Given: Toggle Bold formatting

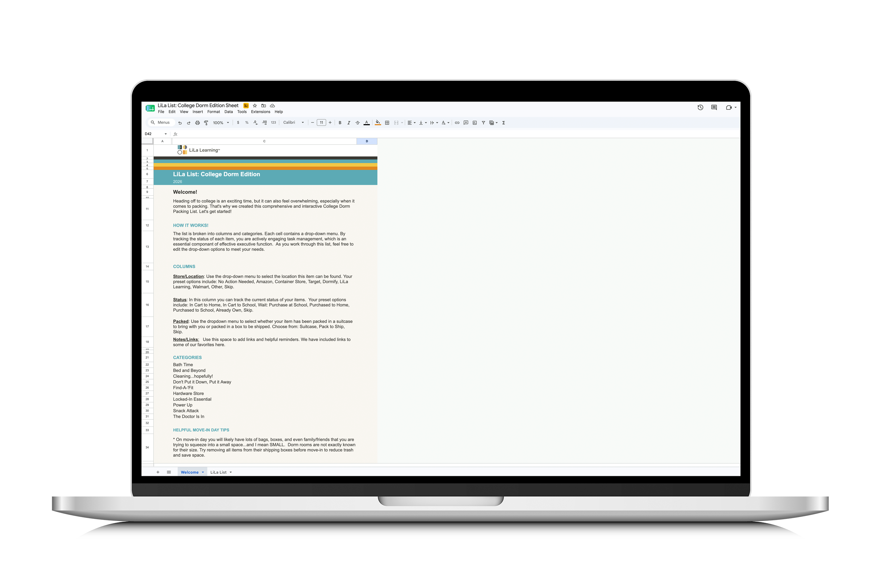Looking at the screenshot, I should (340, 123).
